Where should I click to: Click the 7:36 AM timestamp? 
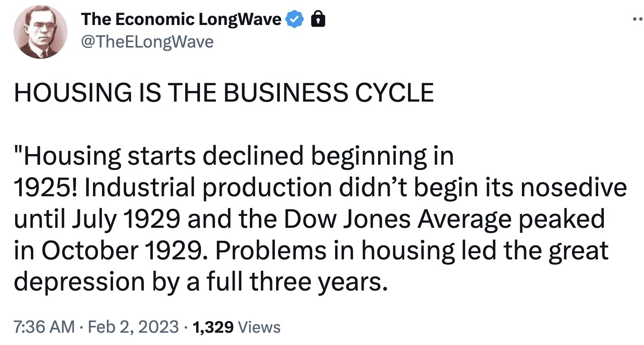[x=44, y=327]
